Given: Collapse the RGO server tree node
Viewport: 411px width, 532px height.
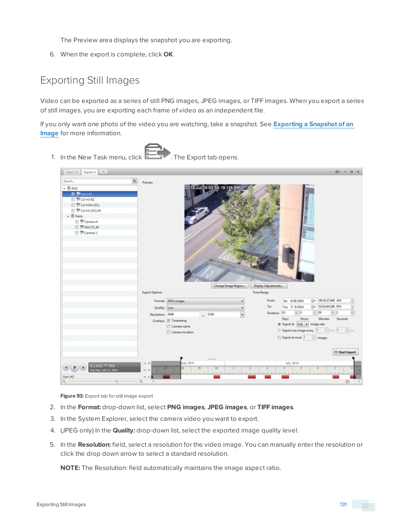Looking at the screenshot, I should point(65,189).
